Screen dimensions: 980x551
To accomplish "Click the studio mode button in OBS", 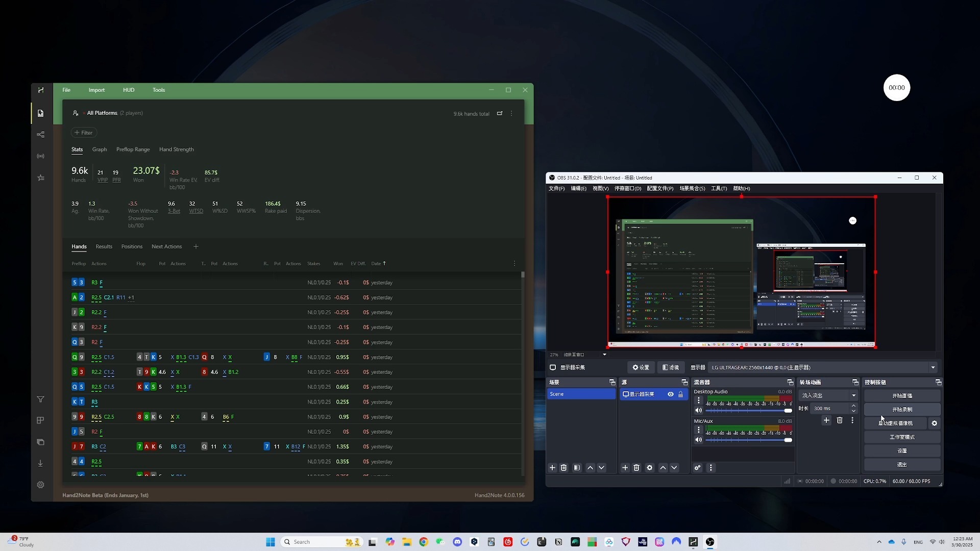I will pos(902,437).
